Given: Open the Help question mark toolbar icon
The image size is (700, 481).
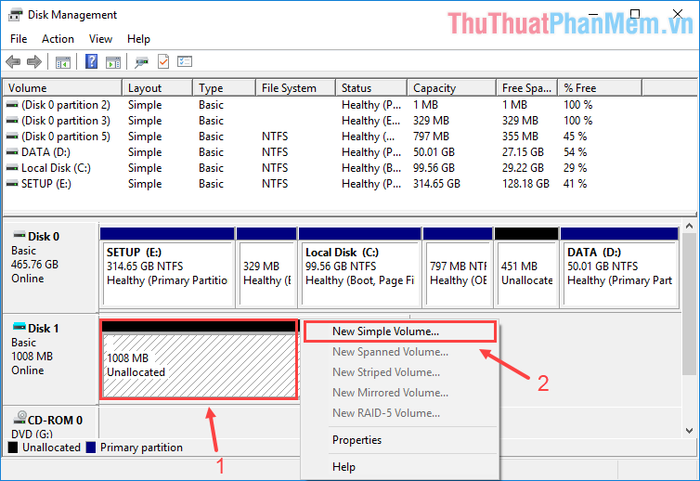Looking at the screenshot, I should coord(91,62).
